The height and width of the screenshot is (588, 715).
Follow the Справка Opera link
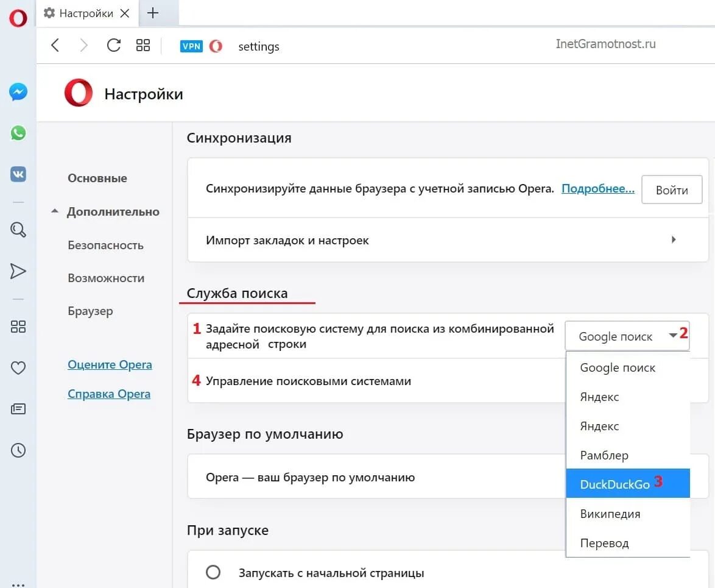pos(109,394)
